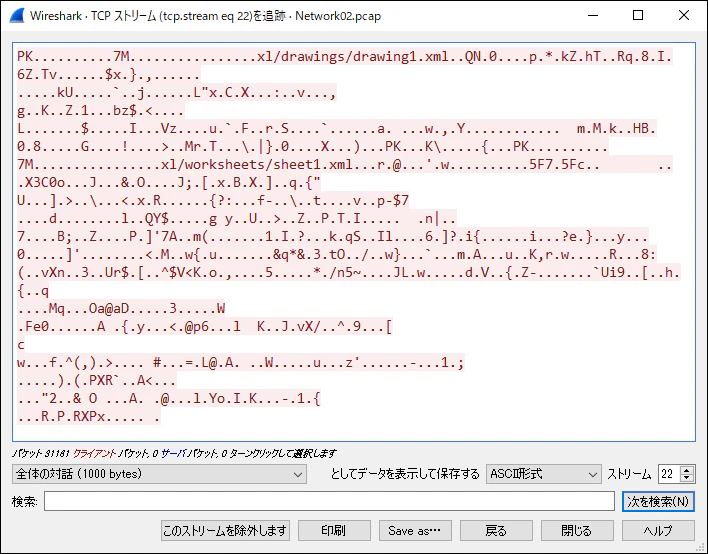Decrease the stream number with down arrow
The height and width of the screenshot is (554, 708).
tap(687, 479)
